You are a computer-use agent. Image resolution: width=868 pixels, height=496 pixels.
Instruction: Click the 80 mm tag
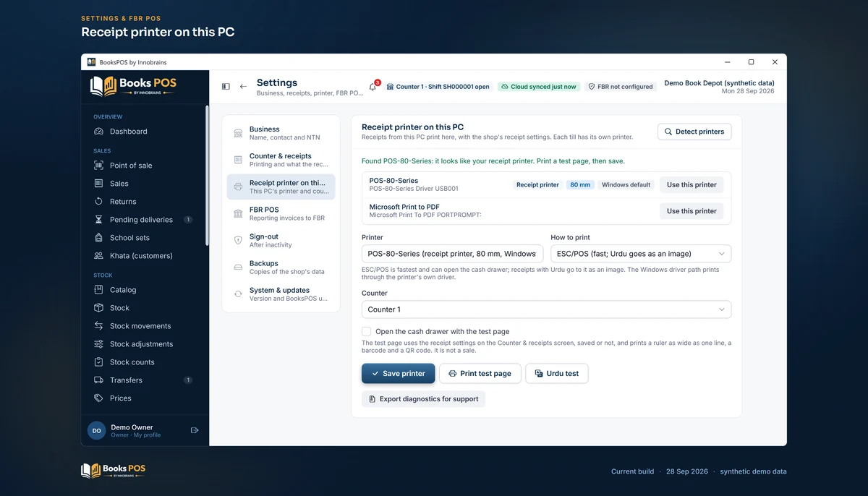point(580,184)
